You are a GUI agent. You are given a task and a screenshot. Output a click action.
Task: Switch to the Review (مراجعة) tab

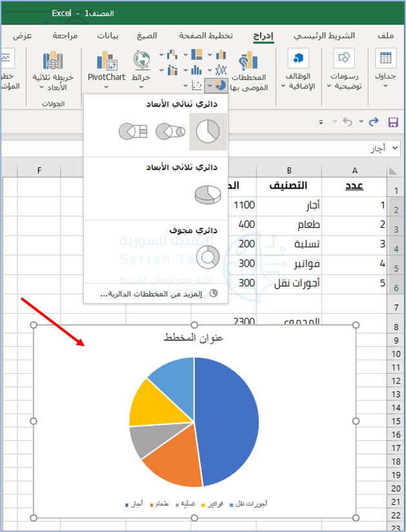tap(65, 36)
